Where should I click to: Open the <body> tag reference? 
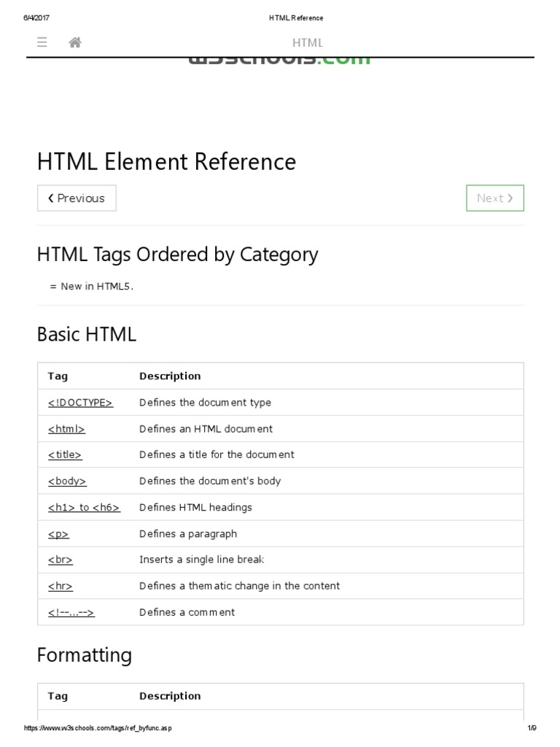pyautogui.click(x=67, y=481)
